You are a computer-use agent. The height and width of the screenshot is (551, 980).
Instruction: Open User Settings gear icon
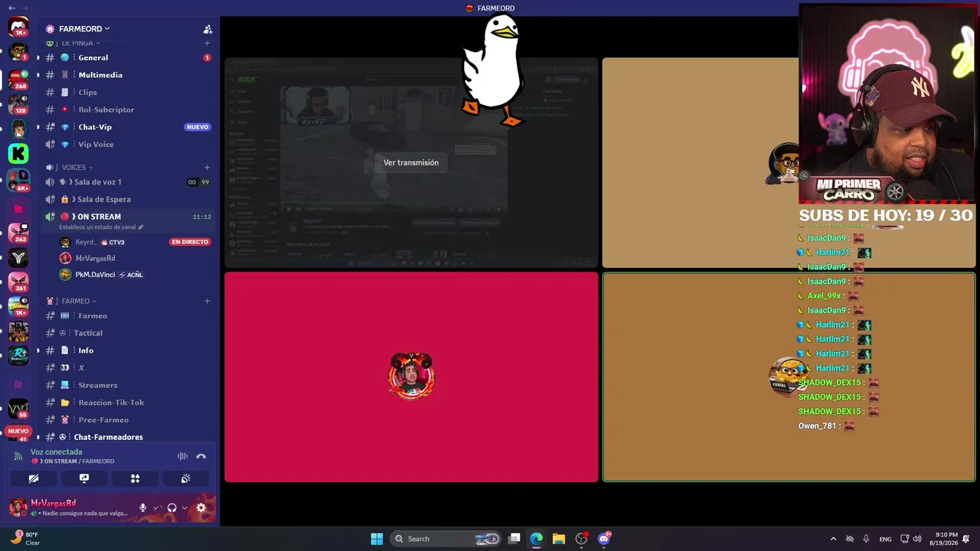[201, 507]
